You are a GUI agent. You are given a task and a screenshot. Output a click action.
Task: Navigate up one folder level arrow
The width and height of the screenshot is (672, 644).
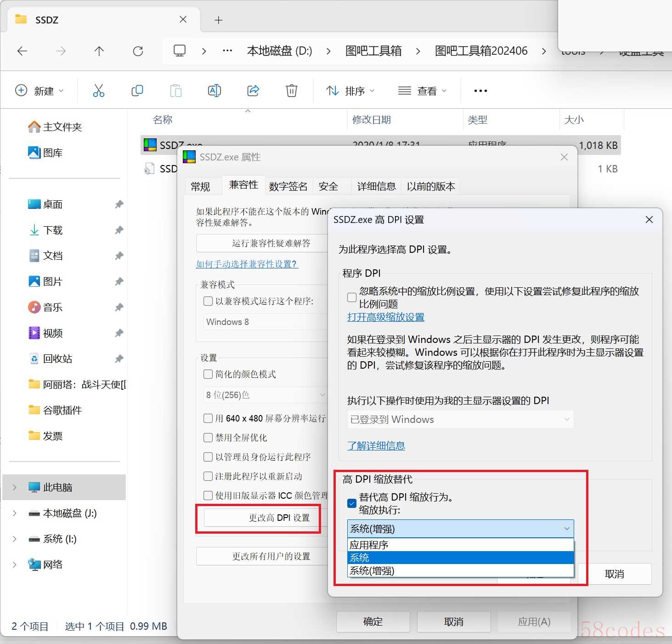coord(99,51)
